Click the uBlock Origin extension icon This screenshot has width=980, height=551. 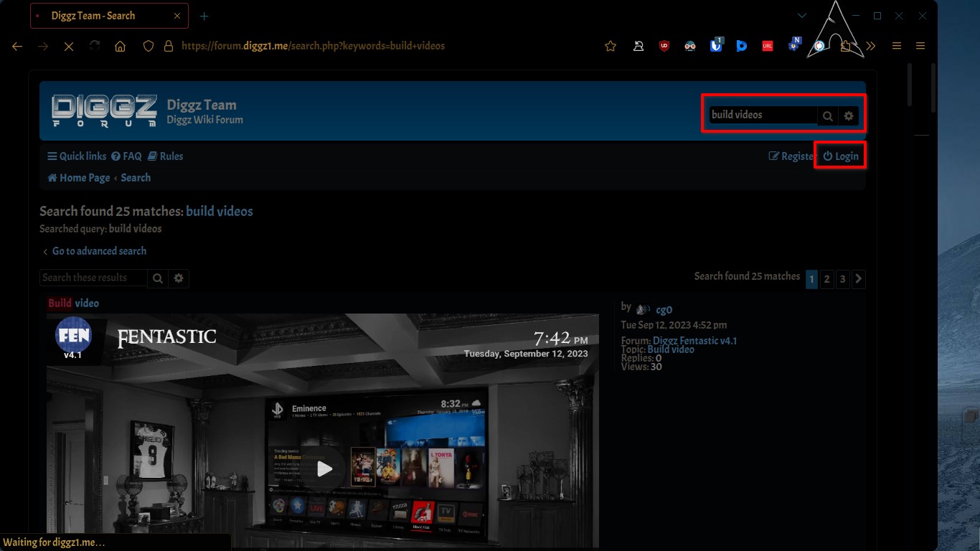pyautogui.click(x=664, y=46)
